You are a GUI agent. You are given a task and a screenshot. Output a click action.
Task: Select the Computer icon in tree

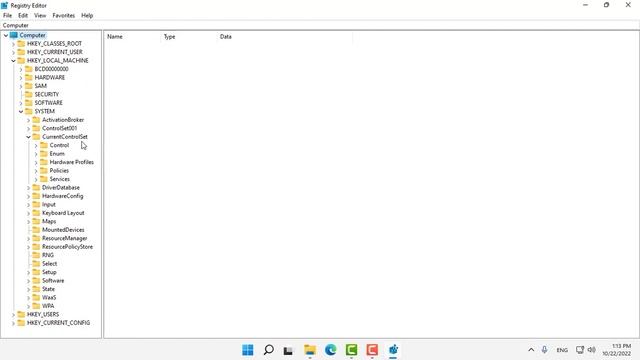click(x=13, y=35)
